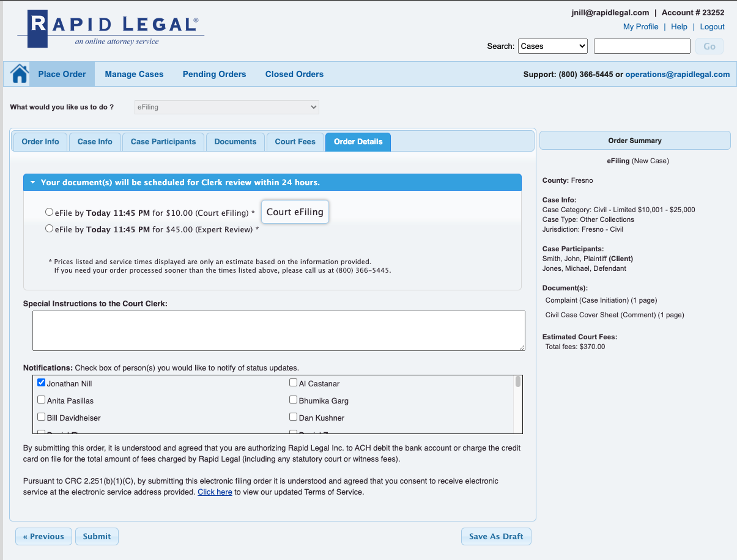Open the My Profile link
The width and height of the screenshot is (737, 560).
click(641, 27)
